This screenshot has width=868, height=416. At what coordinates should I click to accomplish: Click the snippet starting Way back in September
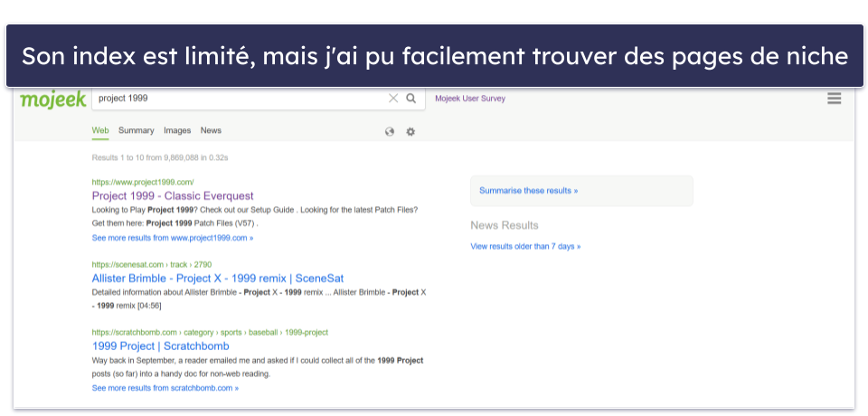(x=258, y=366)
